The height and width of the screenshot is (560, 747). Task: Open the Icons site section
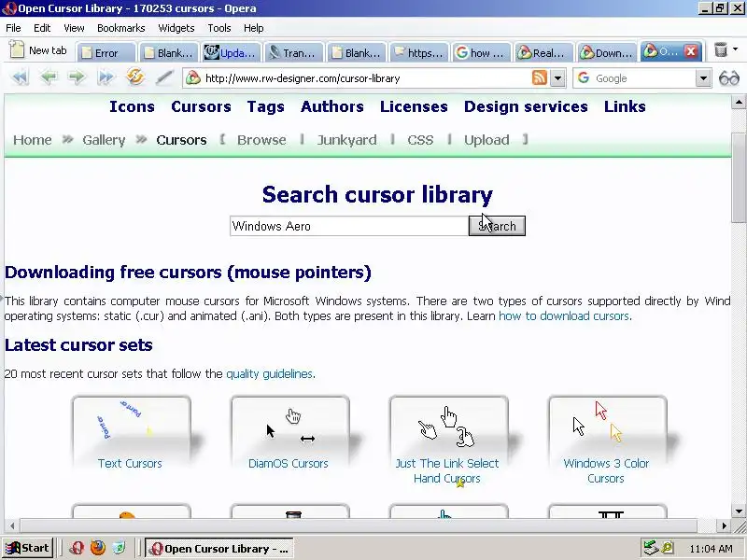pos(132,106)
